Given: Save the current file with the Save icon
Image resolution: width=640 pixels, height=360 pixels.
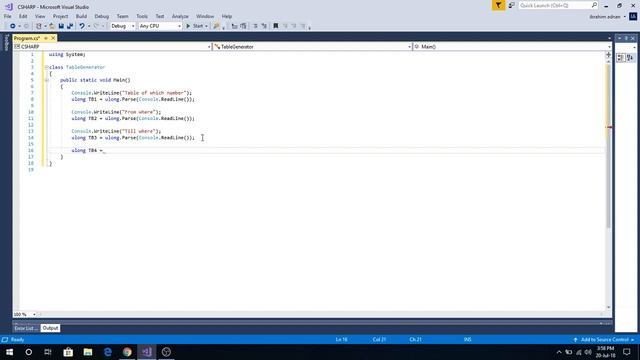Looking at the screenshot, I should 61,26.
